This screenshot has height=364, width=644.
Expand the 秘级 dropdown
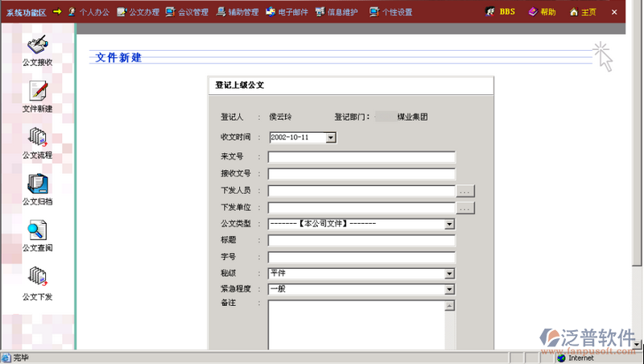(x=450, y=274)
